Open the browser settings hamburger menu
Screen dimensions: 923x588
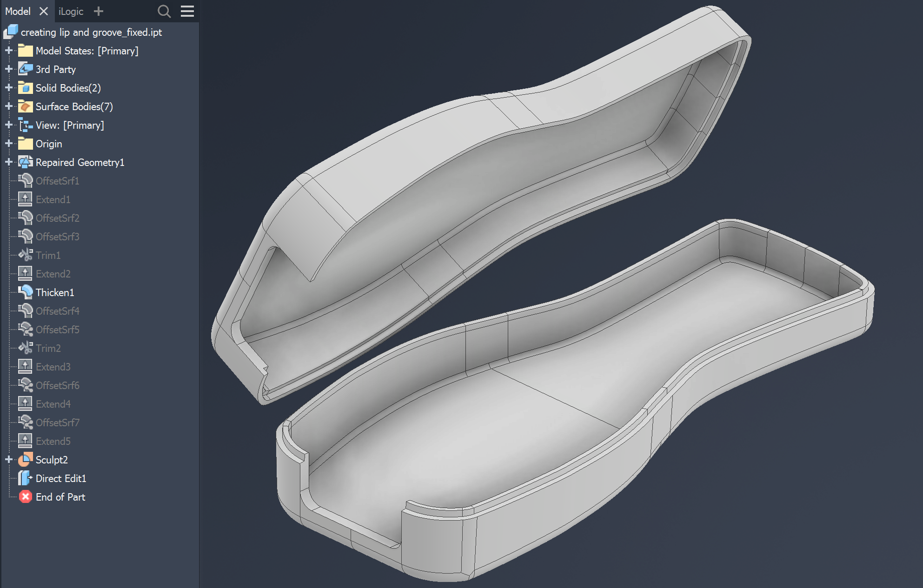click(187, 11)
